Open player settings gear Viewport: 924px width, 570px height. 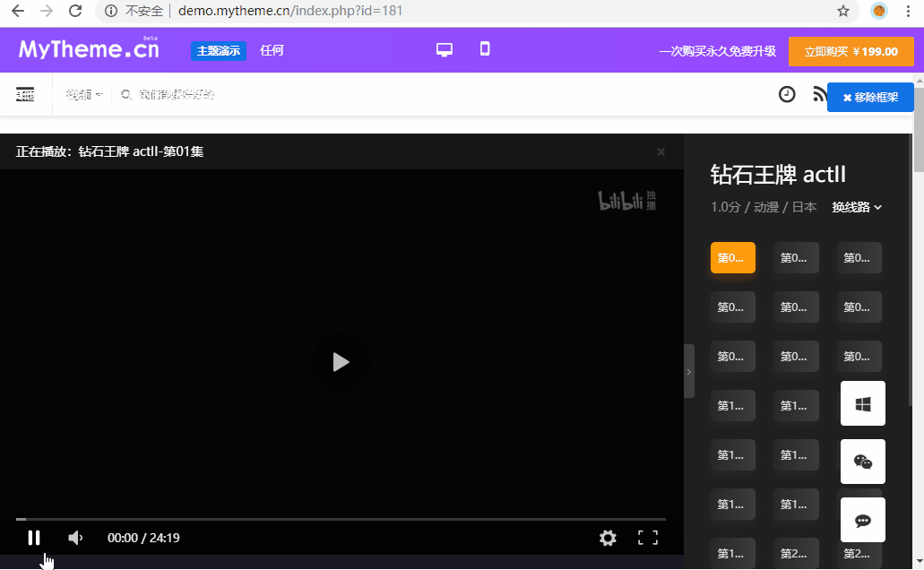tap(608, 538)
